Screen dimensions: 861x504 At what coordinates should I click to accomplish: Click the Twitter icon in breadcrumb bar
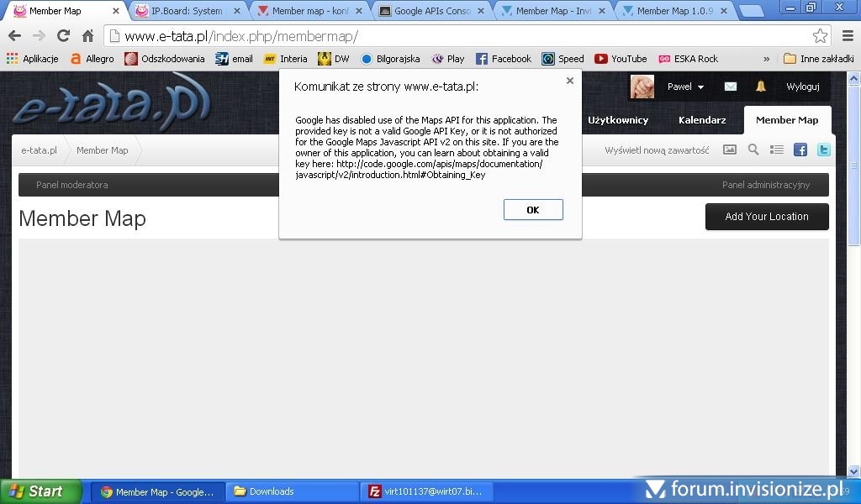pos(824,150)
